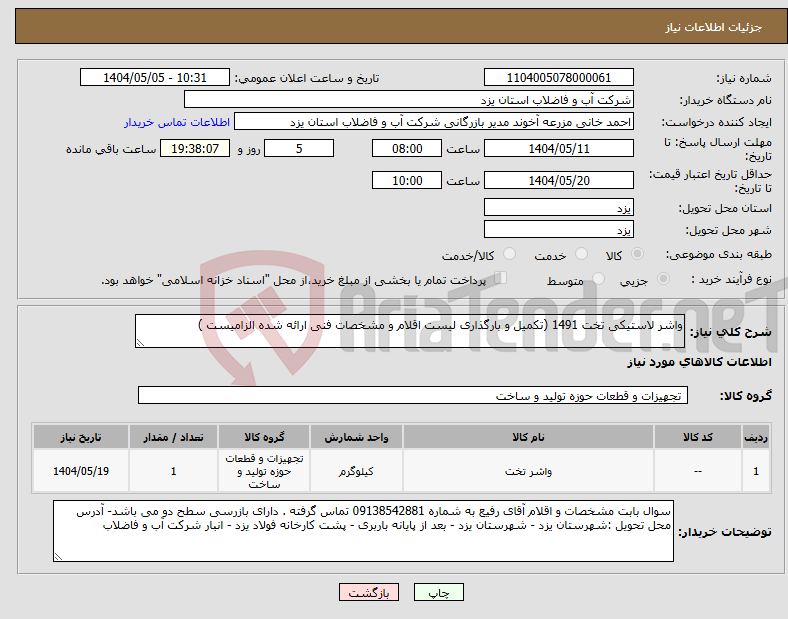This screenshot has height=619, width=788.
Task: Select the کالا/خدمت radio button
Action: (x=510, y=254)
